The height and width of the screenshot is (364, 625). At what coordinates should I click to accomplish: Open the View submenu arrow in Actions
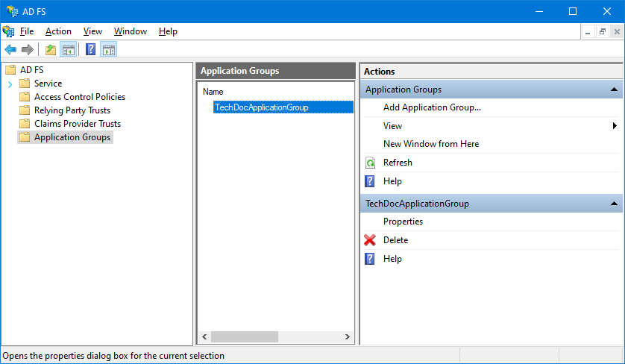click(615, 126)
